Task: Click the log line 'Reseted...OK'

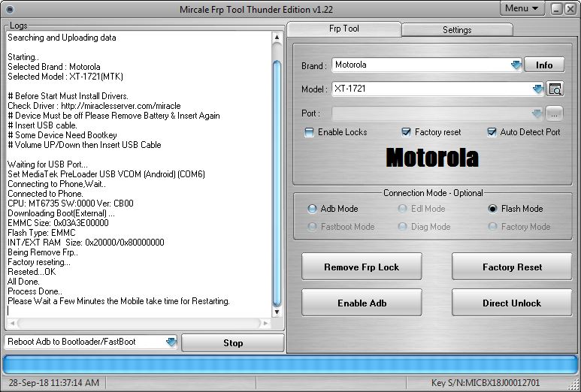Action: tap(32, 272)
